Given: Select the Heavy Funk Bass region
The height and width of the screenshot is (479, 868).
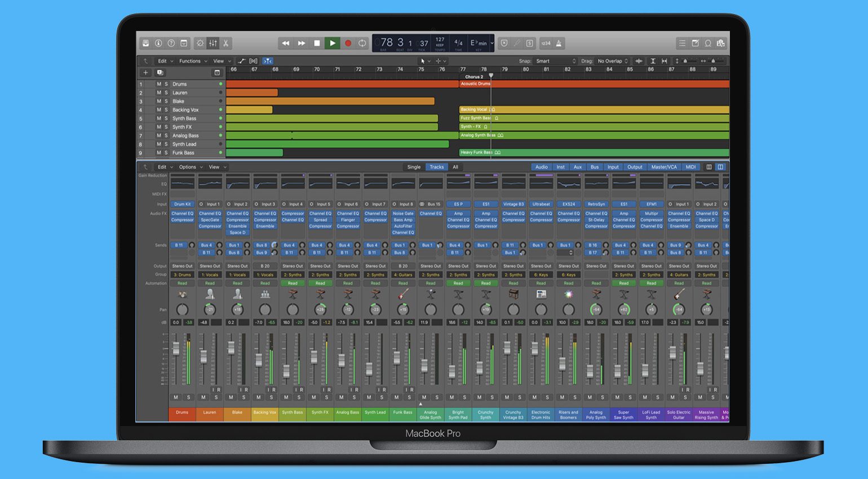Looking at the screenshot, I should coord(594,153).
